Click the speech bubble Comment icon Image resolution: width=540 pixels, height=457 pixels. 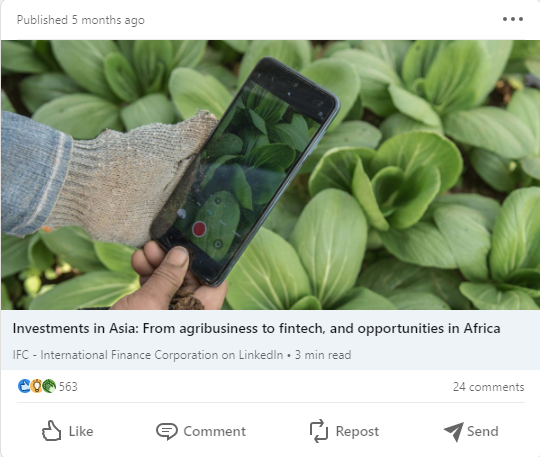tap(167, 431)
